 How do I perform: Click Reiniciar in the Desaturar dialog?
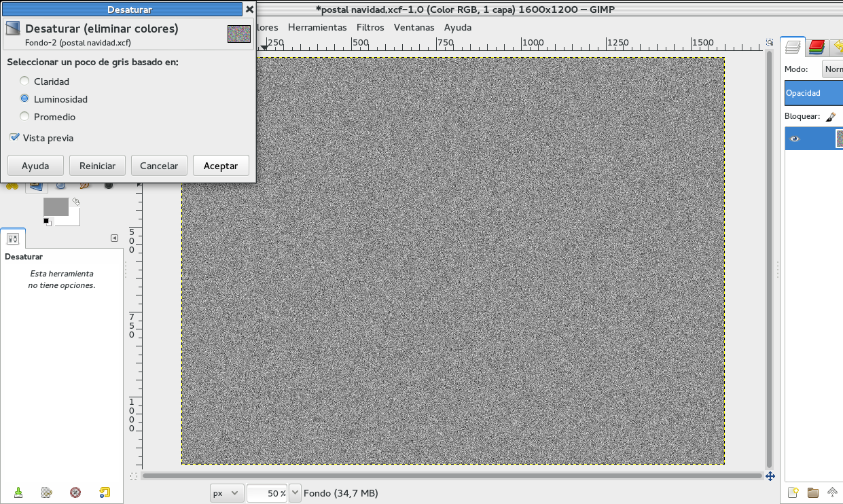point(97,165)
